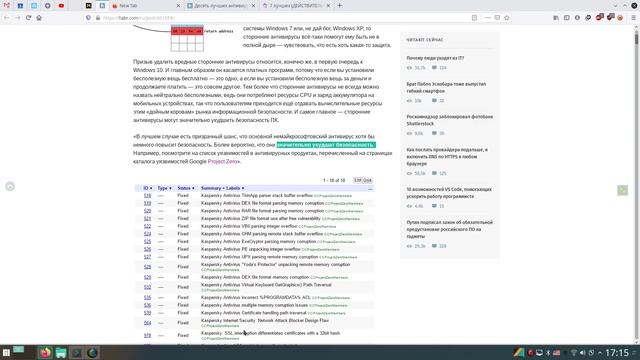Viewport: 640px width, 360px height.
Task: Click the orange round extension icon
Action: (x=620, y=18)
